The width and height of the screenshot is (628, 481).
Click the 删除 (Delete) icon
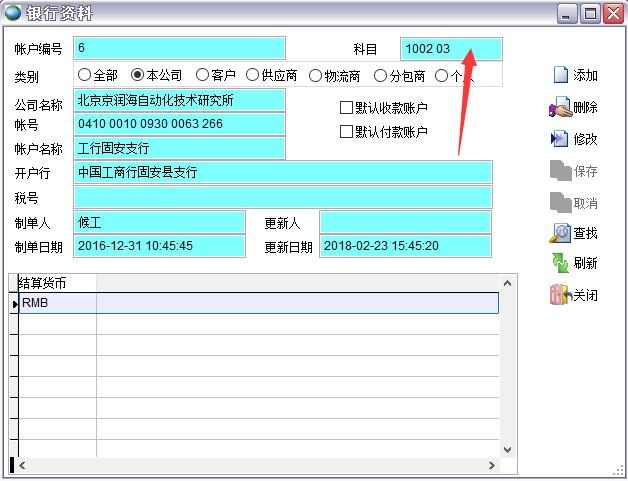[x=560, y=107]
